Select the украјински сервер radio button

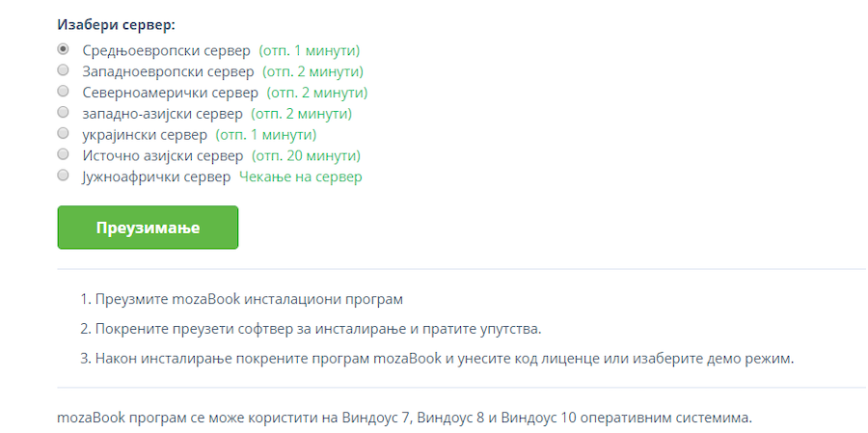coord(63,133)
